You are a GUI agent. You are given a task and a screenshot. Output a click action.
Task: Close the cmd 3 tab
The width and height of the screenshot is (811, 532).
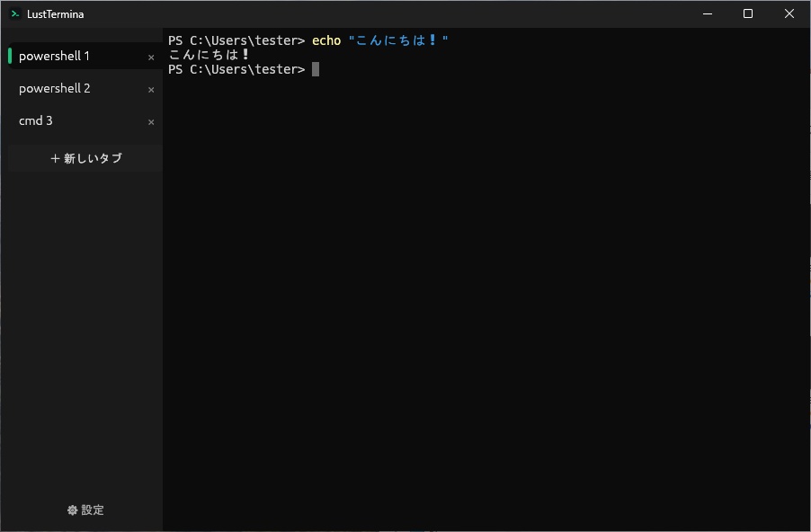click(151, 122)
